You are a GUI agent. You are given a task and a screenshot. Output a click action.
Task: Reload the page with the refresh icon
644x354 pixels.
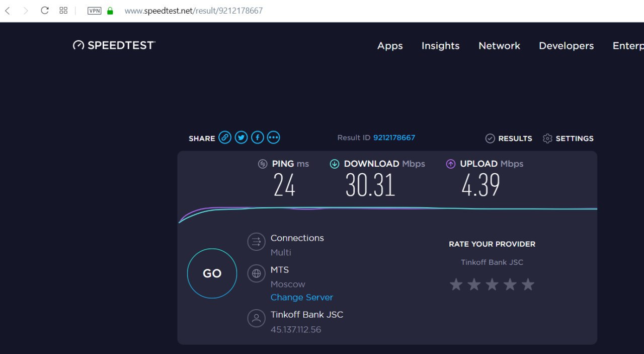[x=45, y=11]
